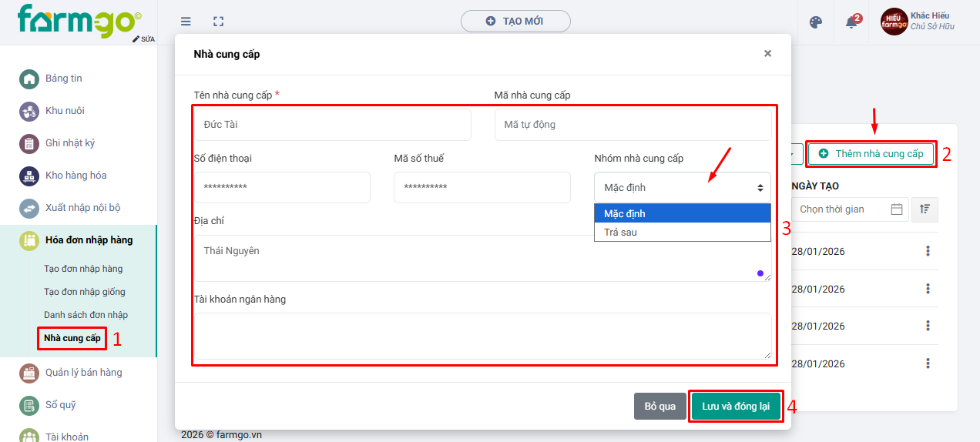980x442 pixels.
Task: Toggle fullscreen mode icon
Action: pyautogui.click(x=218, y=22)
